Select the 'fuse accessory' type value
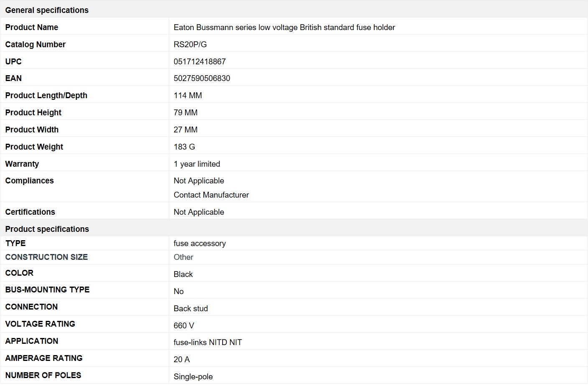The width and height of the screenshot is (588, 386). [200, 243]
